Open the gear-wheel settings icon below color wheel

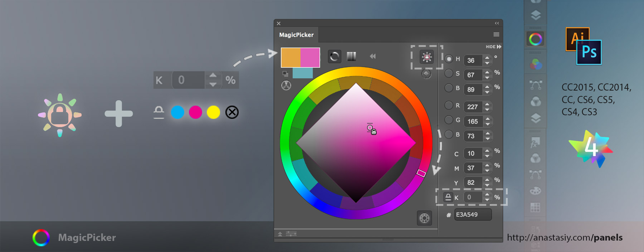(x=424, y=218)
